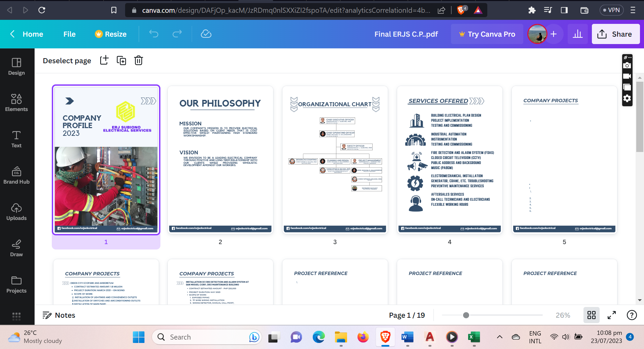Select page 2 Our Philosophy thumbnail
The height and width of the screenshot is (349, 644).
220,160
